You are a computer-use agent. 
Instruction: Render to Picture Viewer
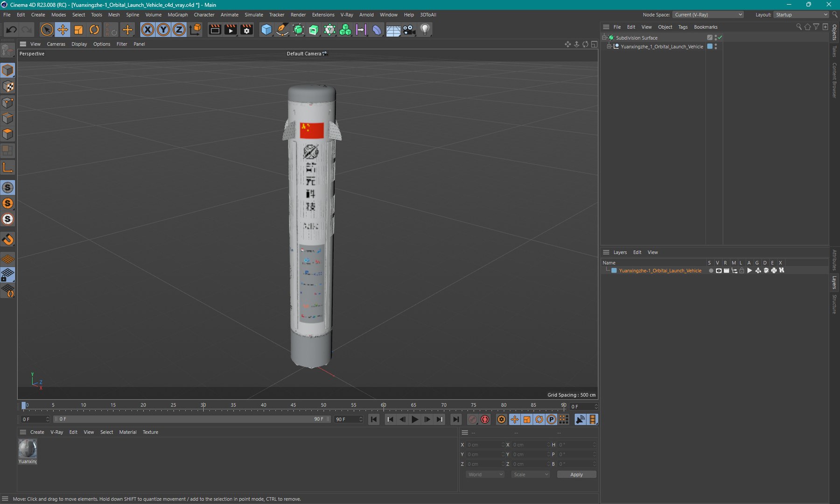coord(231,30)
